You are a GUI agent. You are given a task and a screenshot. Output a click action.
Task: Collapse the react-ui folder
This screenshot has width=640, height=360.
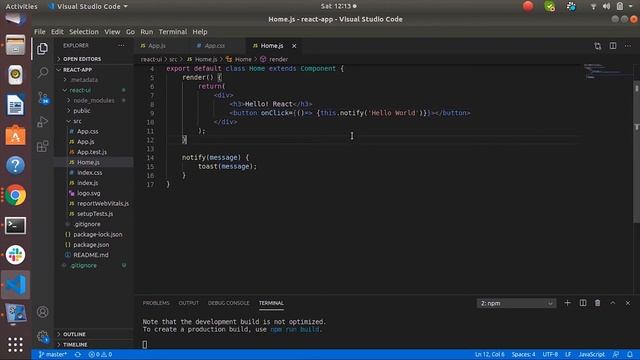point(94,90)
